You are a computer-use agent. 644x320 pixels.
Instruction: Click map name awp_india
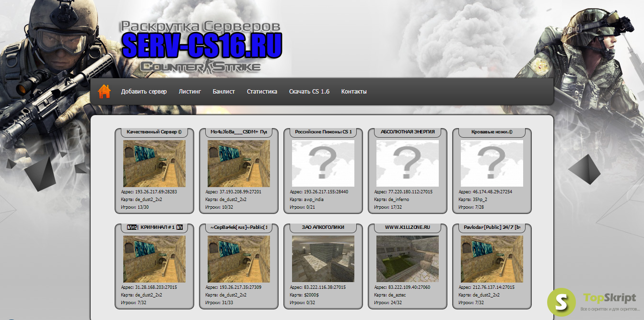coord(314,200)
